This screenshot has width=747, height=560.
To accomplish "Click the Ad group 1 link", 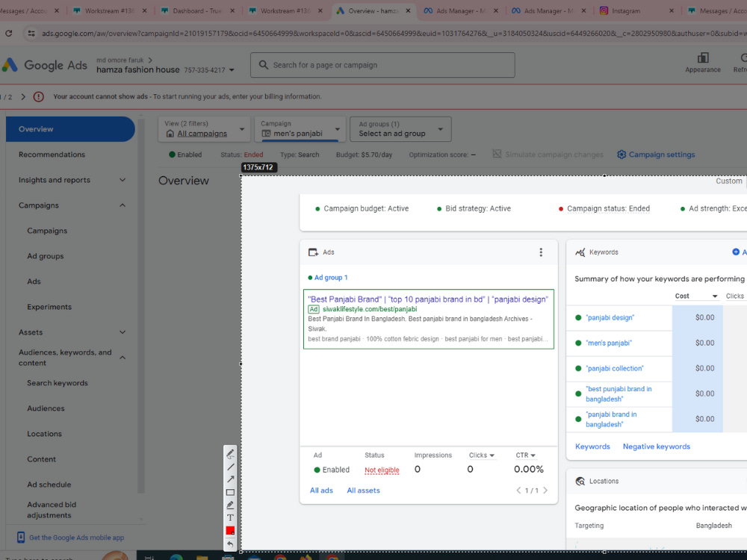I will (x=331, y=278).
